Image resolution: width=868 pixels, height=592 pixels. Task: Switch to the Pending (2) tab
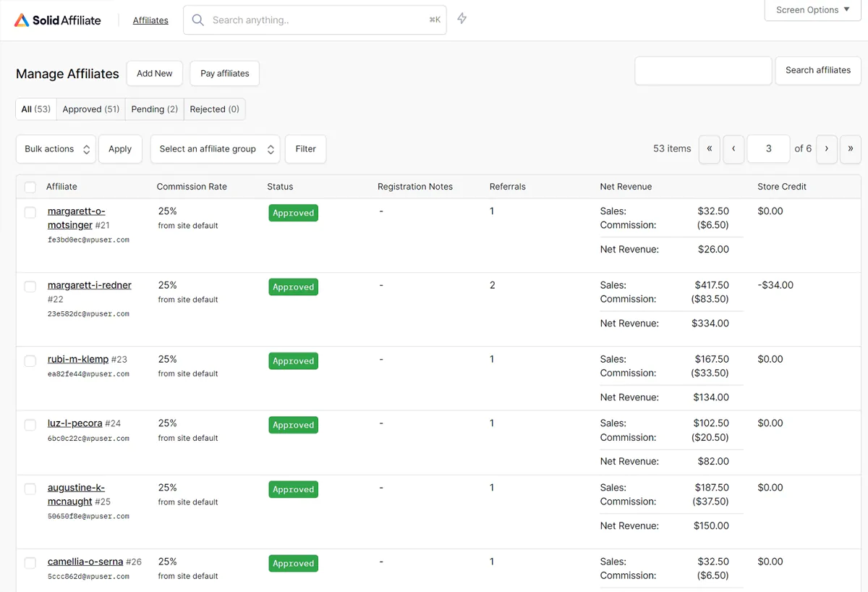154,109
